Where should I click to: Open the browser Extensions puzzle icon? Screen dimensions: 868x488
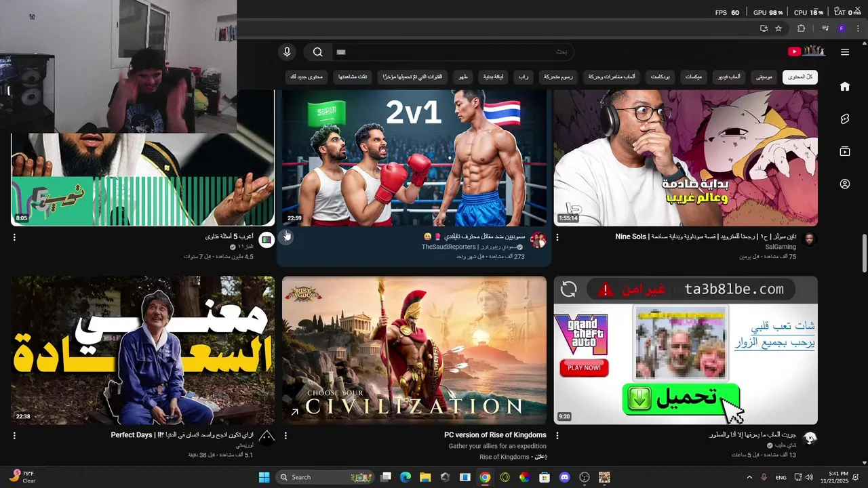click(x=802, y=28)
